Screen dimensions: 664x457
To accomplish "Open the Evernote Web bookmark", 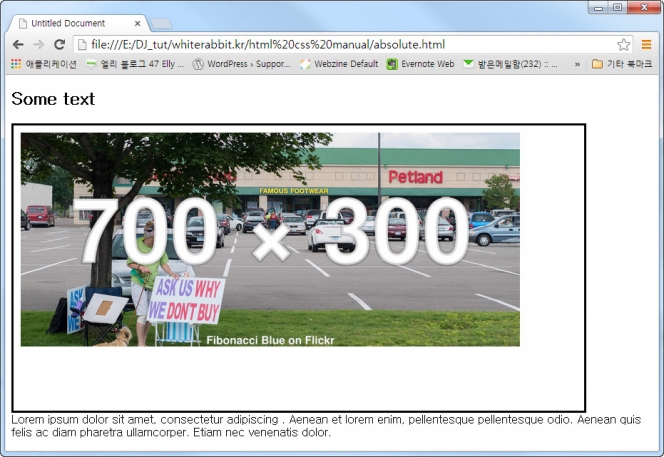I will pos(420,64).
